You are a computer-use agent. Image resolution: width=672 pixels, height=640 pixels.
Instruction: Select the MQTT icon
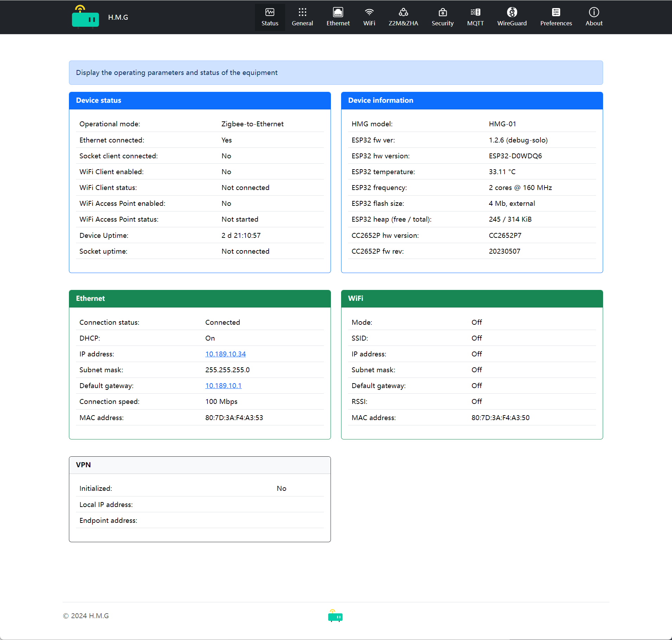pos(475,12)
